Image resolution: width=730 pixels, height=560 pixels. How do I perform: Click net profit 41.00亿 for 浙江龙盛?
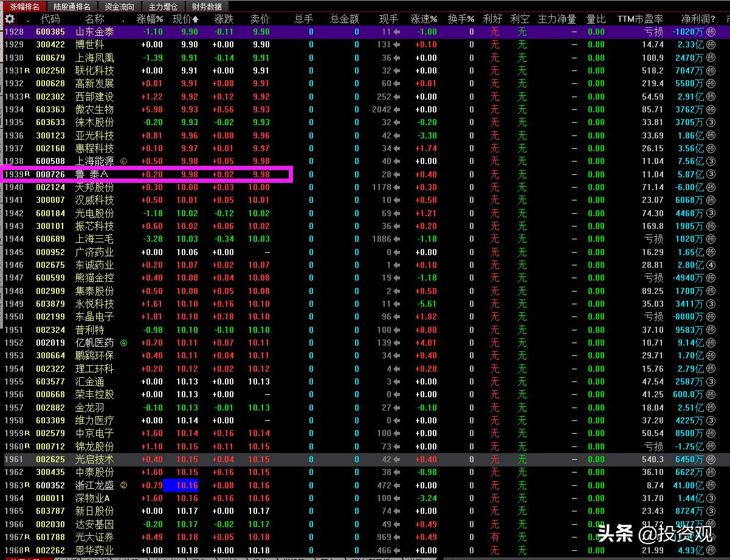point(689,485)
